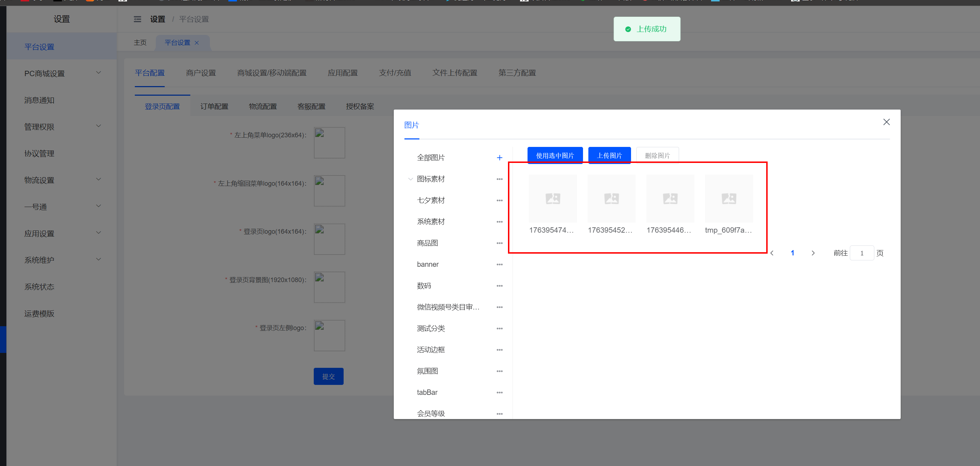
Task: Open the more-options dots for 七夕素材
Action: (x=499, y=201)
